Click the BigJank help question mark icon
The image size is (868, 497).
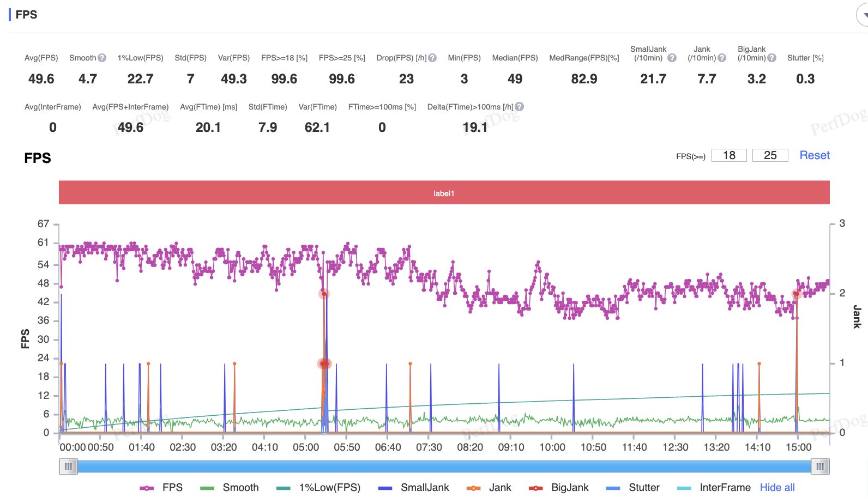point(771,58)
